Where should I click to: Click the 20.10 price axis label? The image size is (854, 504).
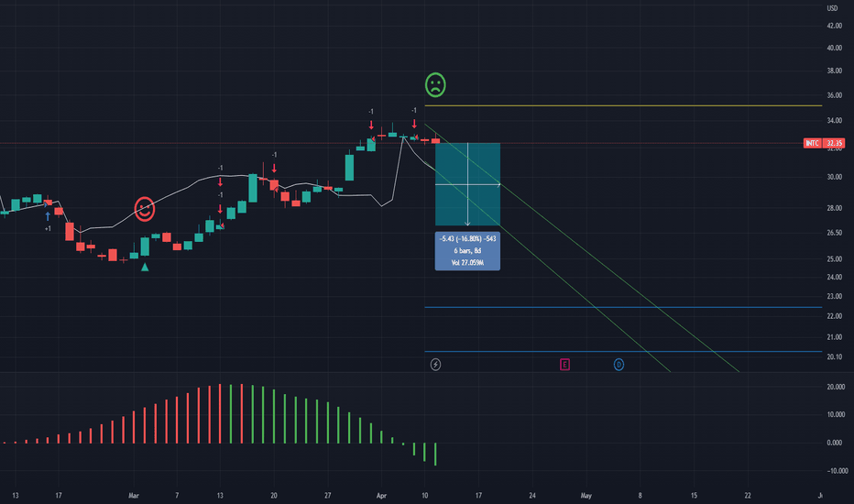834,356
